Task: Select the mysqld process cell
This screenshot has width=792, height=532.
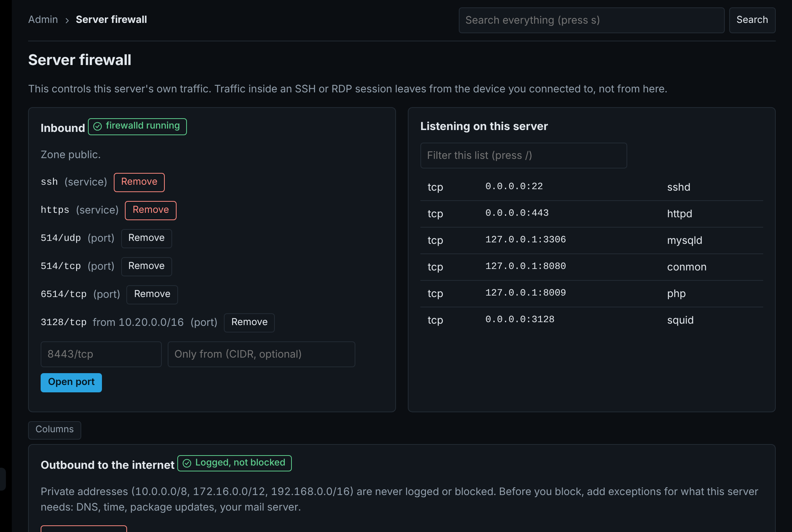Action: (685, 241)
